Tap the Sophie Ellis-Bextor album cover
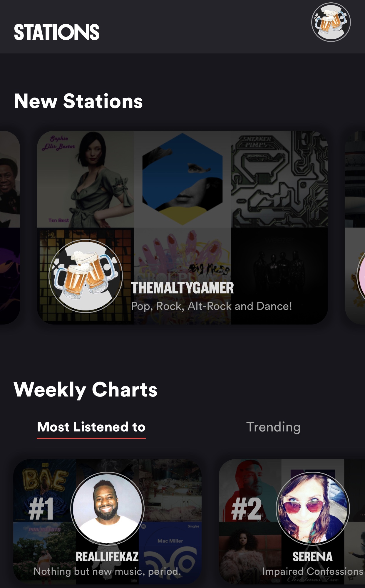Viewport: 365px width, 588px height. coord(86,179)
